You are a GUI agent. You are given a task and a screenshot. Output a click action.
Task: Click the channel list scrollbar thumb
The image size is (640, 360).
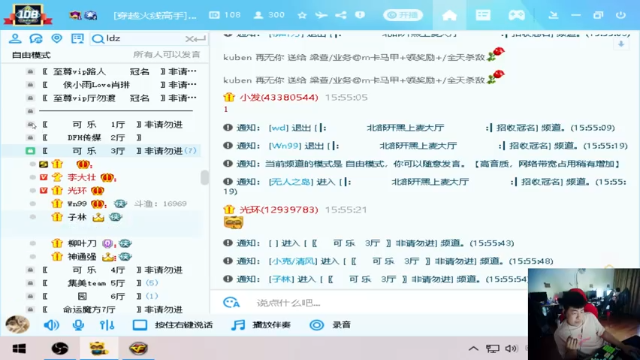pyautogui.click(x=204, y=178)
